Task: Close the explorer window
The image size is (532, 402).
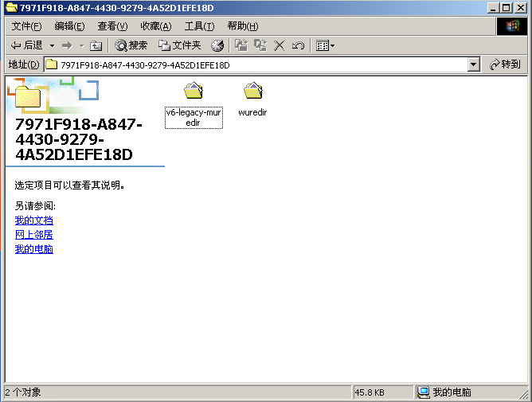Action: [x=521, y=8]
